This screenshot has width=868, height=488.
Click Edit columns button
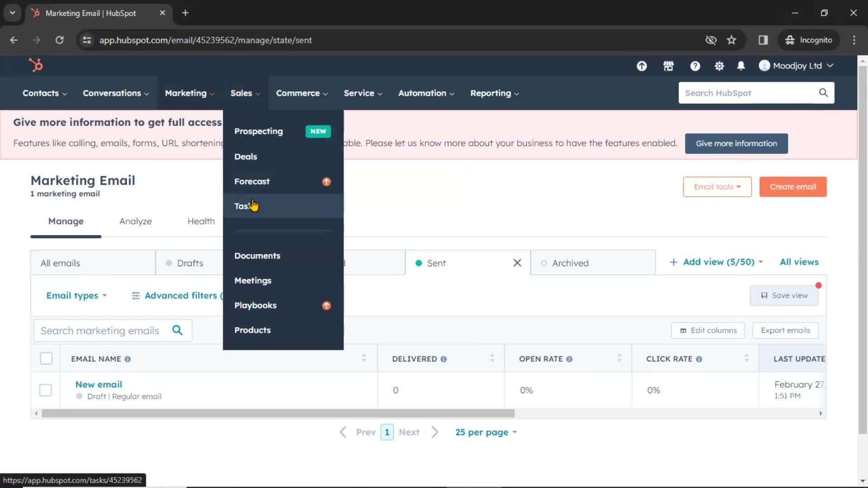coord(708,330)
